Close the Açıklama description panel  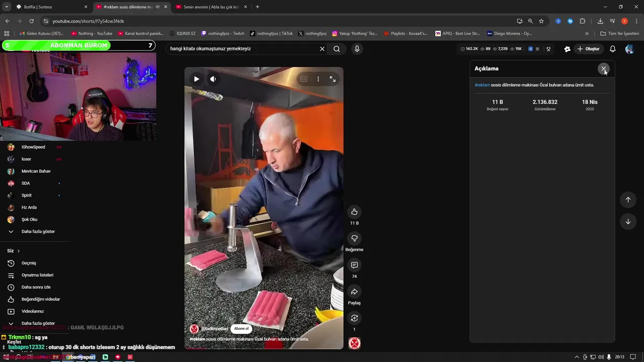(603, 69)
